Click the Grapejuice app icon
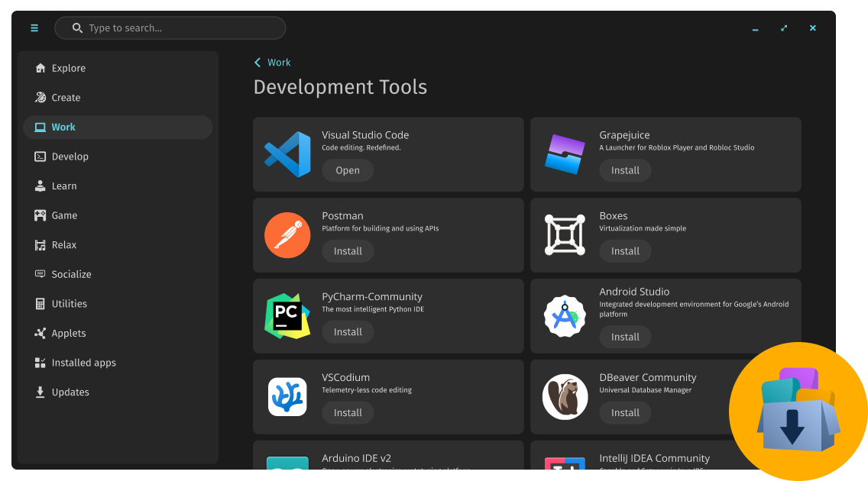868x481 pixels. [565, 154]
